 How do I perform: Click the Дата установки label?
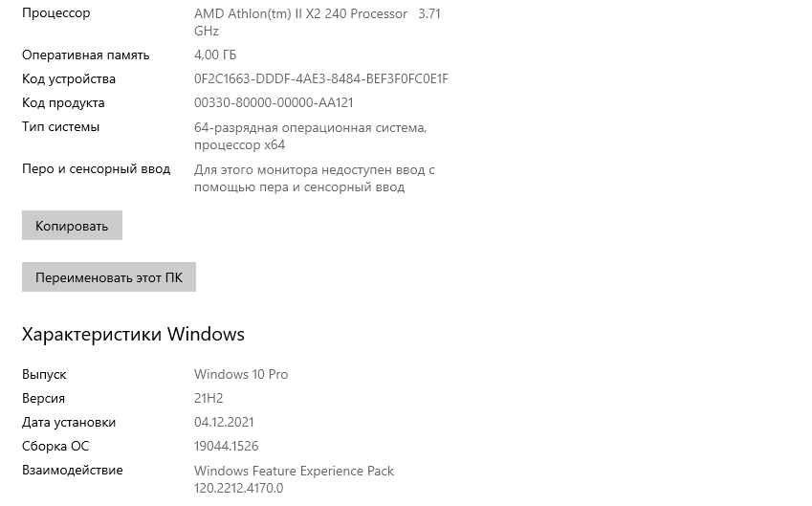coord(69,423)
